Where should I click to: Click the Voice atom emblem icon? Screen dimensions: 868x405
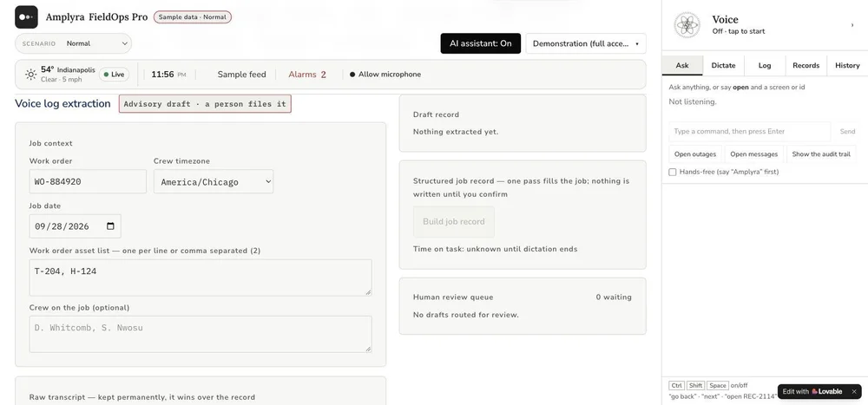(687, 25)
